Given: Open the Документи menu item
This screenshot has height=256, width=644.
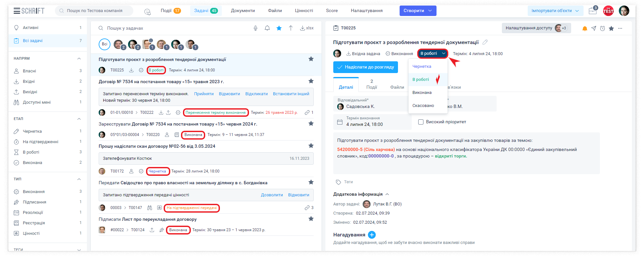Looking at the screenshot, I should click(243, 11).
